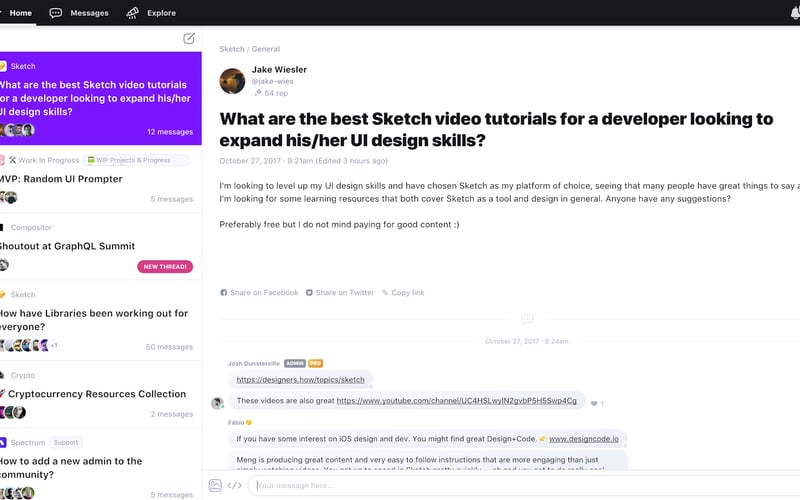
Task: Click the '12 messages' count
Action: coord(170,132)
